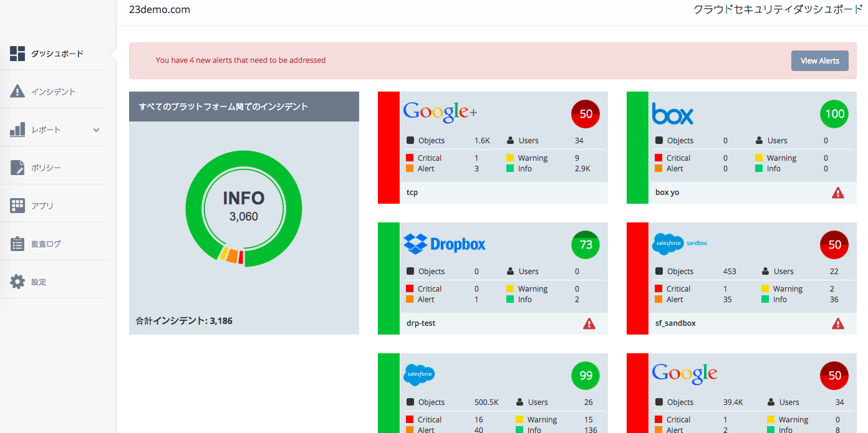The width and height of the screenshot is (868, 433).
Task: Click the 設定 gear icon
Action: pos(17,282)
